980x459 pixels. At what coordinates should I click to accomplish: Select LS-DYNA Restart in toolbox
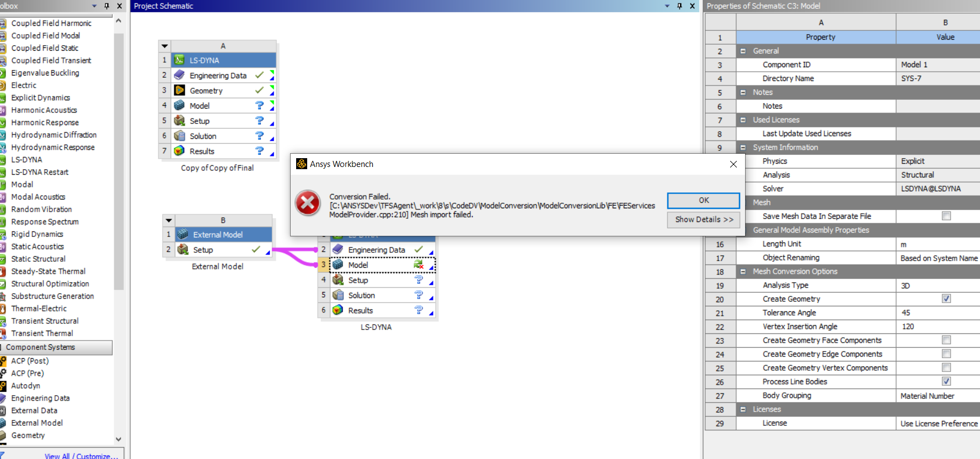(x=40, y=172)
